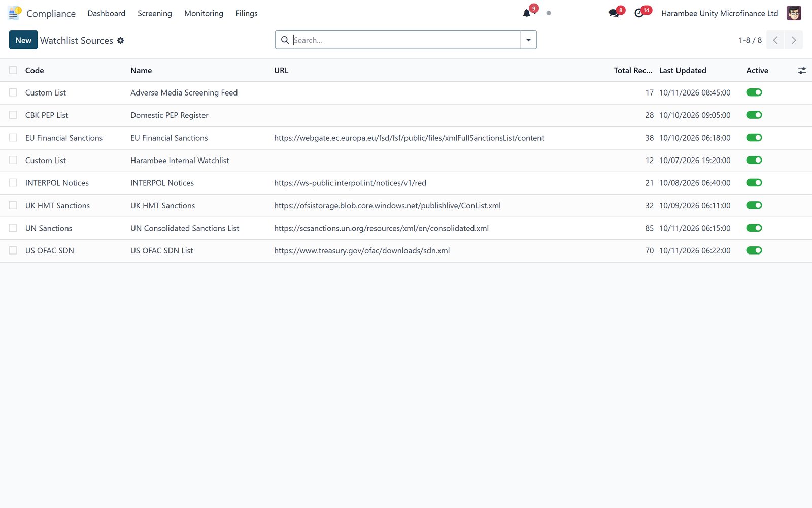Tick the US OFAC SDN row checkbox
This screenshot has height=508, width=812.
[x=13, y=250]
